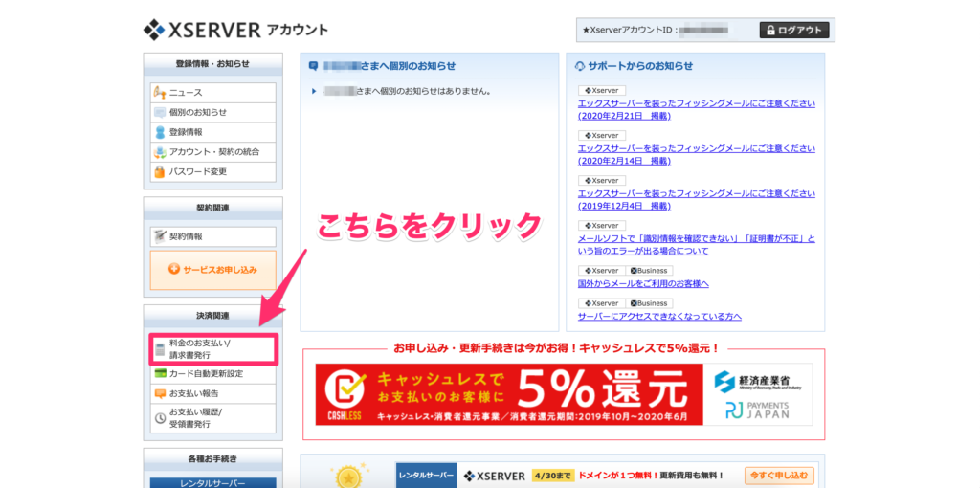Click the card icon beside カード自動更新設定
This screenshot has height=488, width=980.
(160, 373)
